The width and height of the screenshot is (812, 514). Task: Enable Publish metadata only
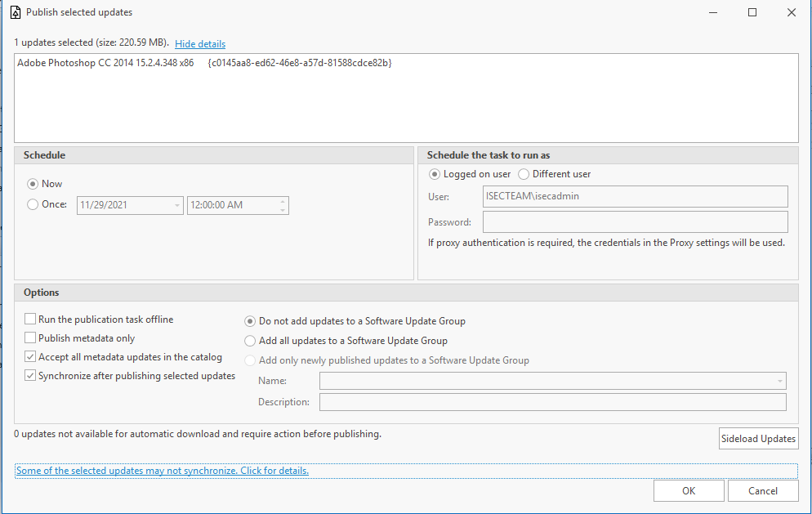click(x=30, y=337)
